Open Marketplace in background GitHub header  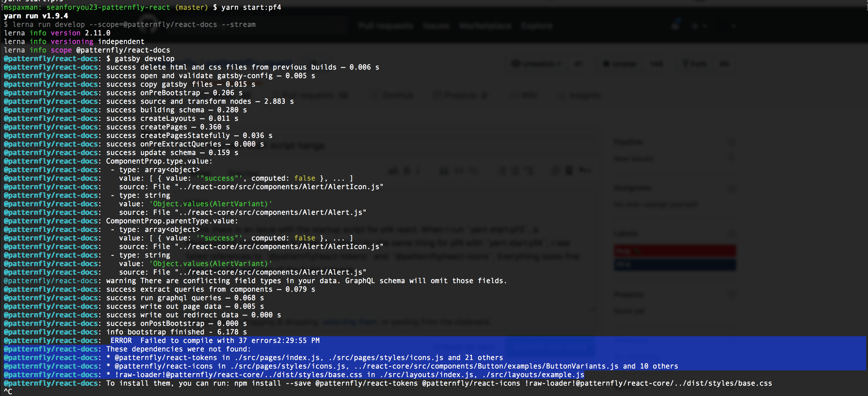(x=485, y=26)
